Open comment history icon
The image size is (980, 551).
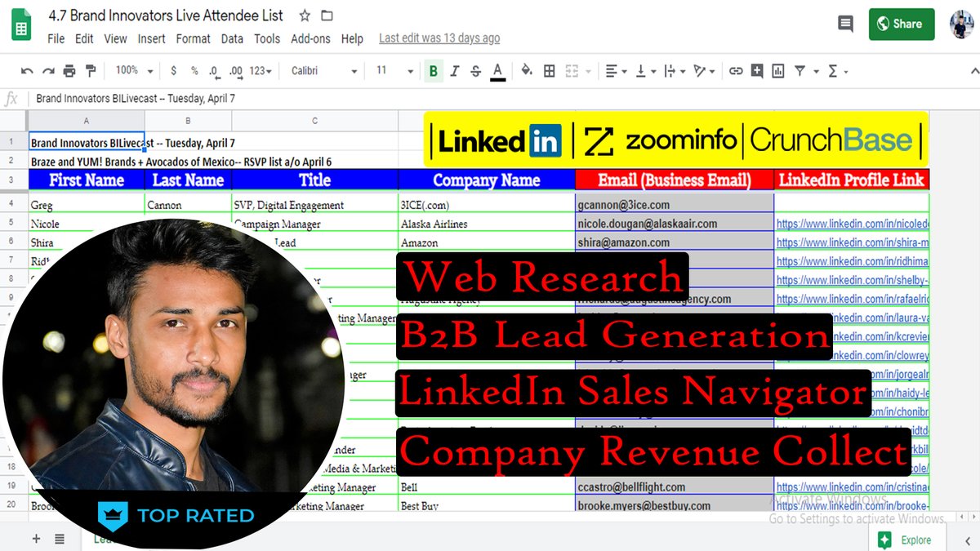pyautogui.click(x=845, y=24)
